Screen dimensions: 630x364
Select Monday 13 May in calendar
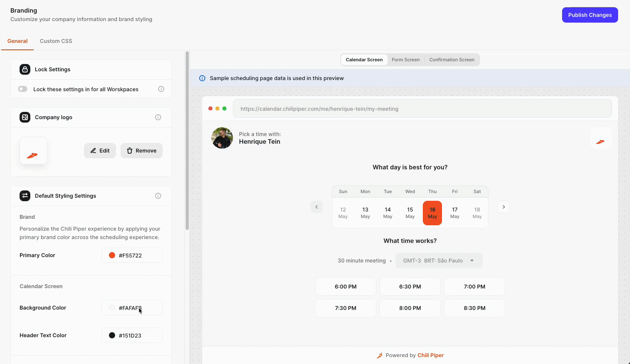[365, 213]
